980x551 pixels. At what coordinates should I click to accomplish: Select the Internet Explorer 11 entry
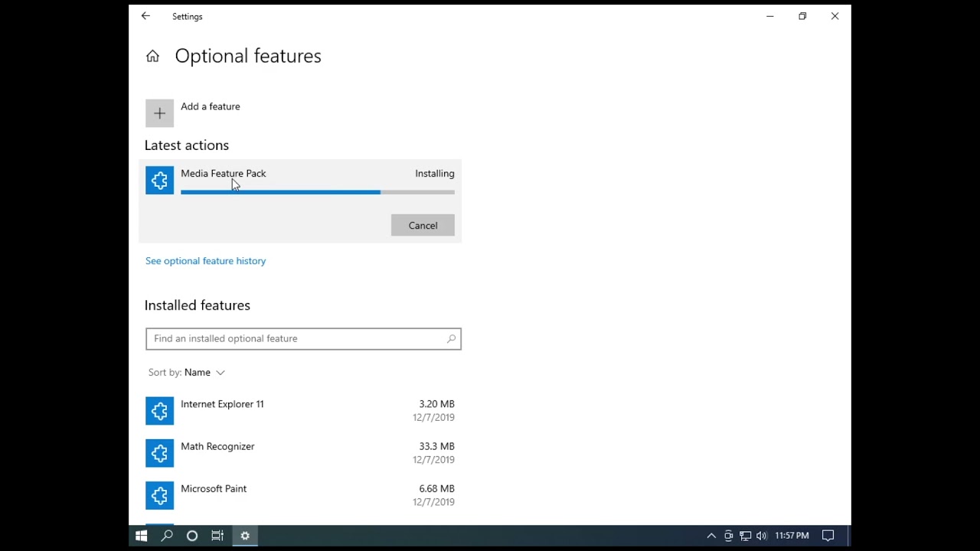(300, 411)
